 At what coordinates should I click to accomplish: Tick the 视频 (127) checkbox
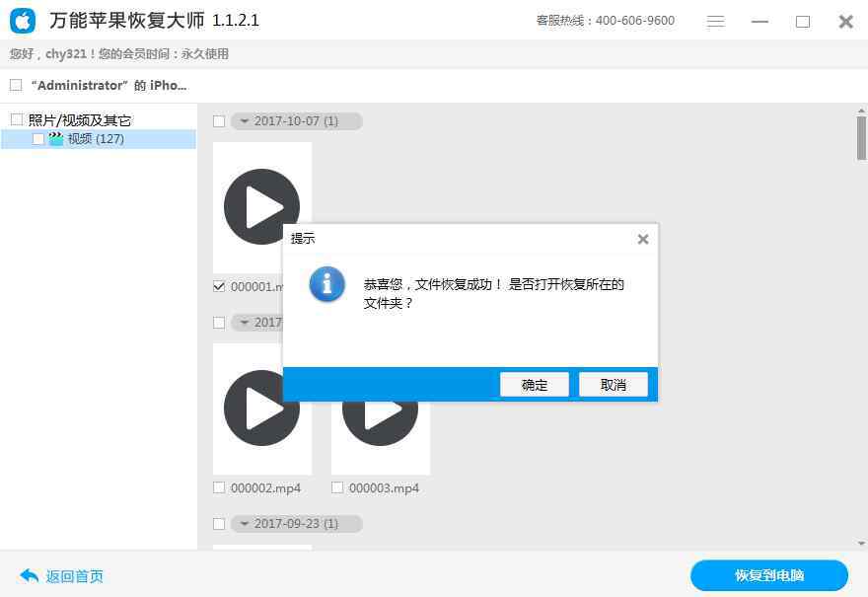(38, 139)
